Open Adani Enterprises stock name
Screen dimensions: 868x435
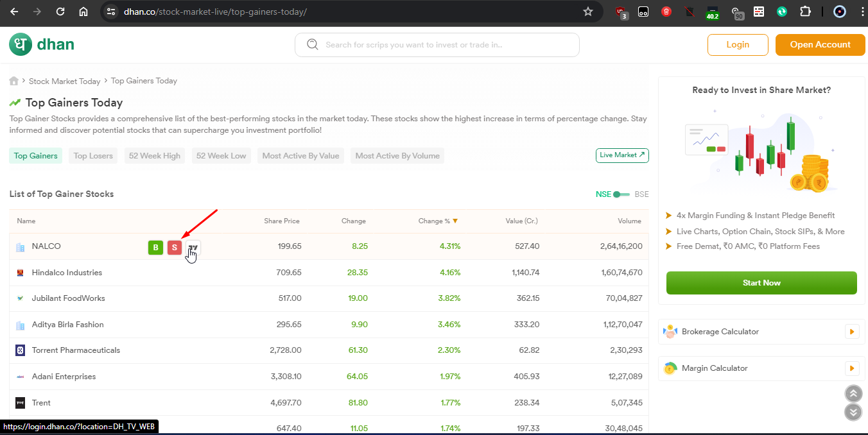point(64,377)
